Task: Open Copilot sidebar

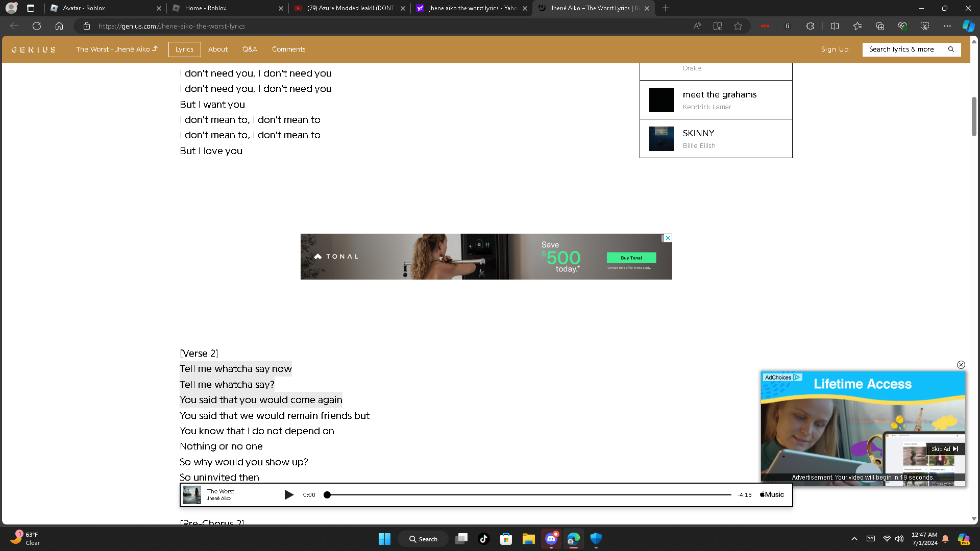Action: (x=968, y=26)
